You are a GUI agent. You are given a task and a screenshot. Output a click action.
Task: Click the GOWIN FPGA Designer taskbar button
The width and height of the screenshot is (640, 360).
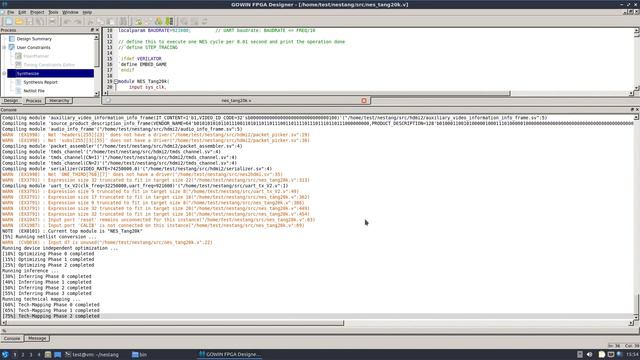[x=229, y=355]
